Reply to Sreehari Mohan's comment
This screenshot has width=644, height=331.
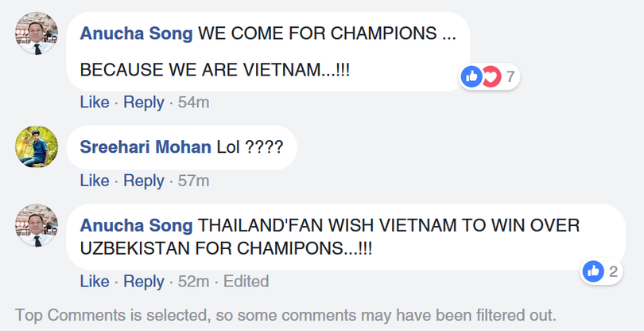pos(143,181)
